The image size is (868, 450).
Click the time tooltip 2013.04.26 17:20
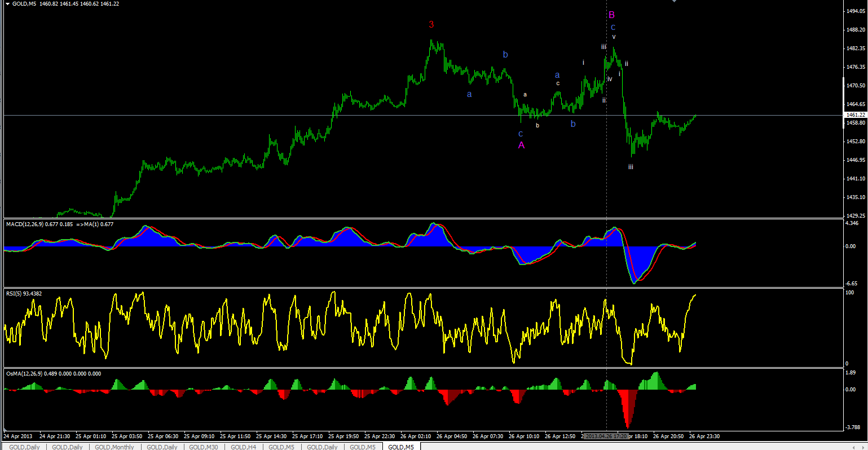(x=606, y=436)
